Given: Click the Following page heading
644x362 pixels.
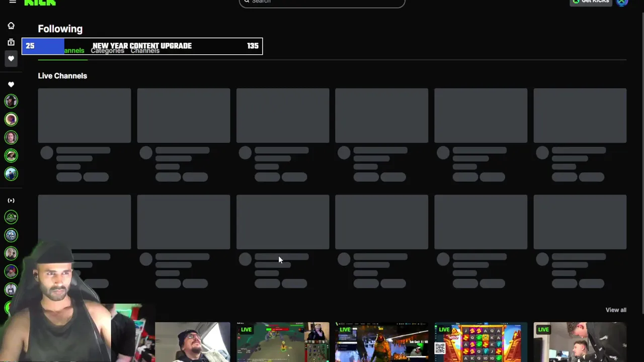Looking at the screenshot, I should 60,29.
